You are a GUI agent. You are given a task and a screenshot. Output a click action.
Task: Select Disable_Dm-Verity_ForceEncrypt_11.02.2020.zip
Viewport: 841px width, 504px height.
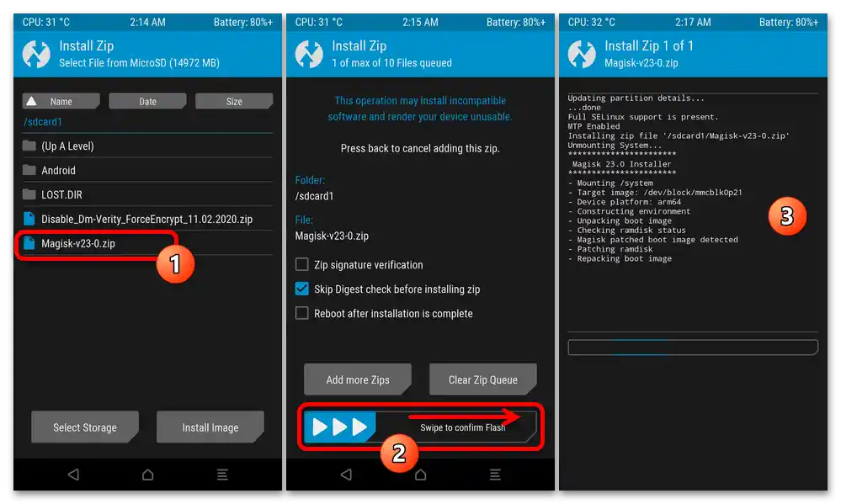pyautogui.click(x=147, y=219)
